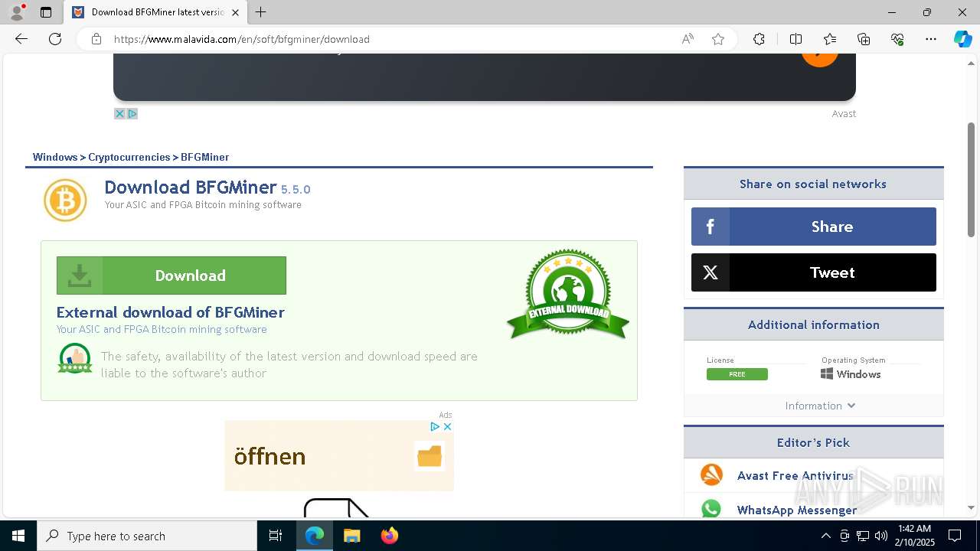Open the Favorites list icon
980x551 pixels.
(x=830, y=39)
